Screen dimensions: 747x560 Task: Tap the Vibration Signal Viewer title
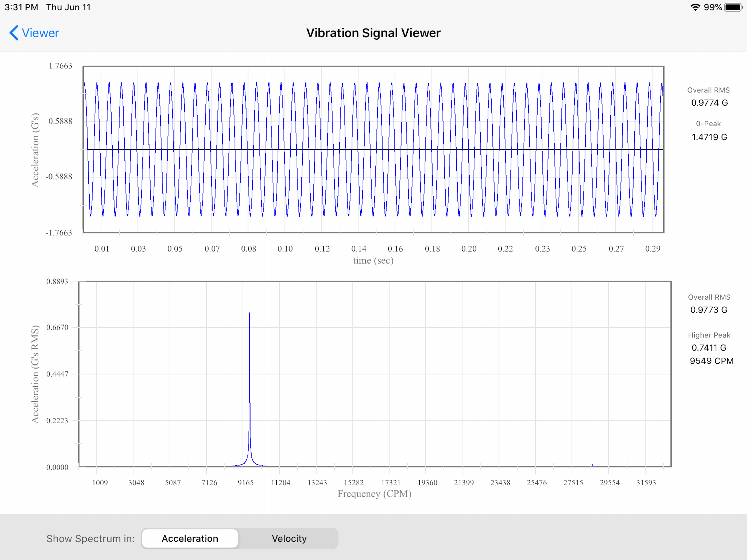point(373,33)
